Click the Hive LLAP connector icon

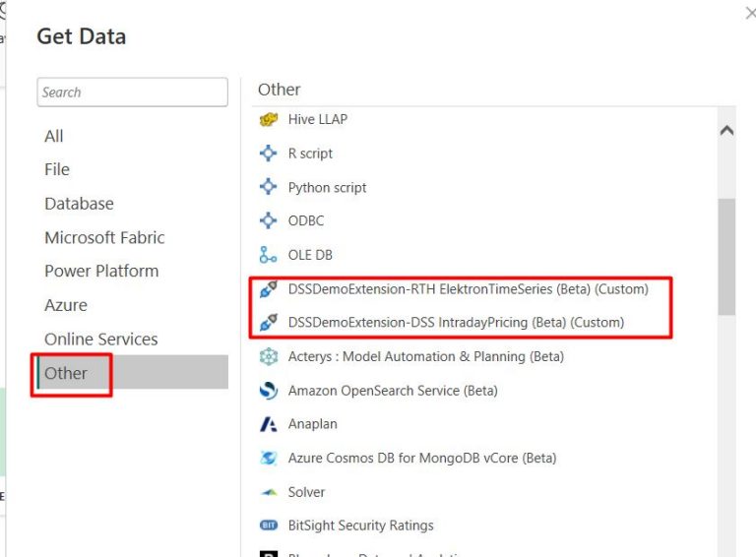click(269, 119)
